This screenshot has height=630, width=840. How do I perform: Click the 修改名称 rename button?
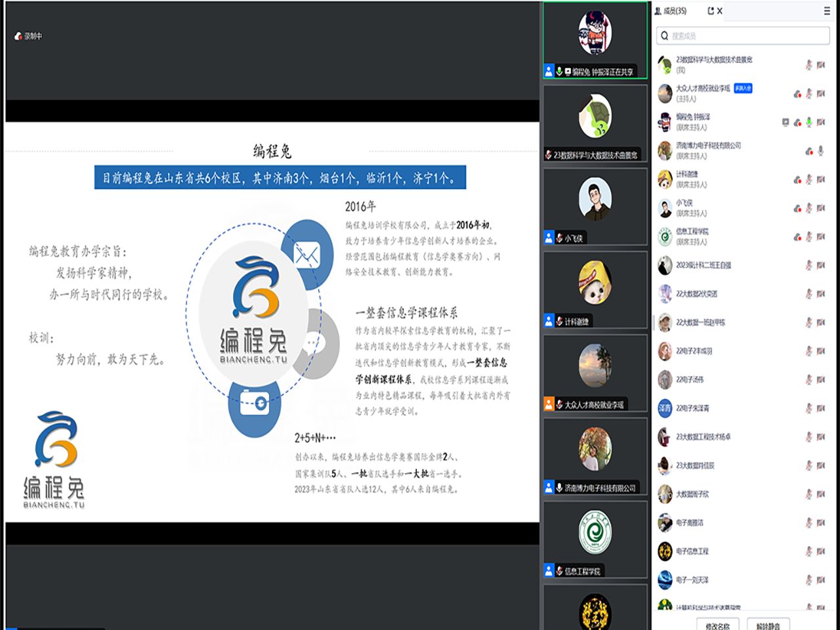tap(718, 625)
